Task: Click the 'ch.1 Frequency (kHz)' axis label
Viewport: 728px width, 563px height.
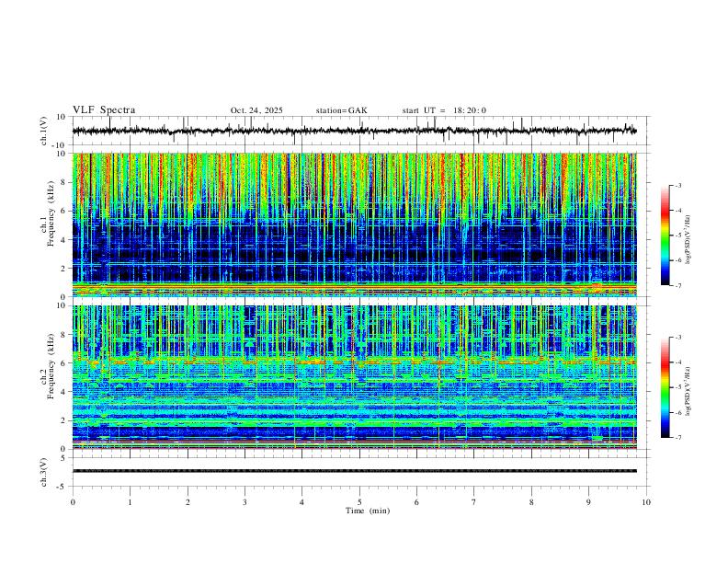Action: (47, 214)
